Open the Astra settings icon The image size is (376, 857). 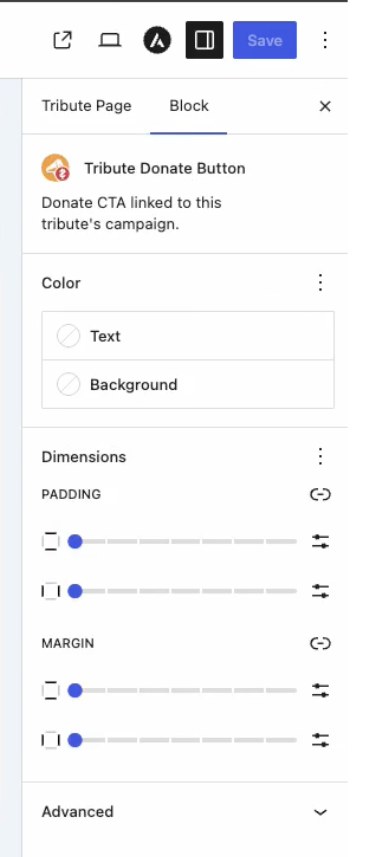pyautogui.click(x=157, y=40)
